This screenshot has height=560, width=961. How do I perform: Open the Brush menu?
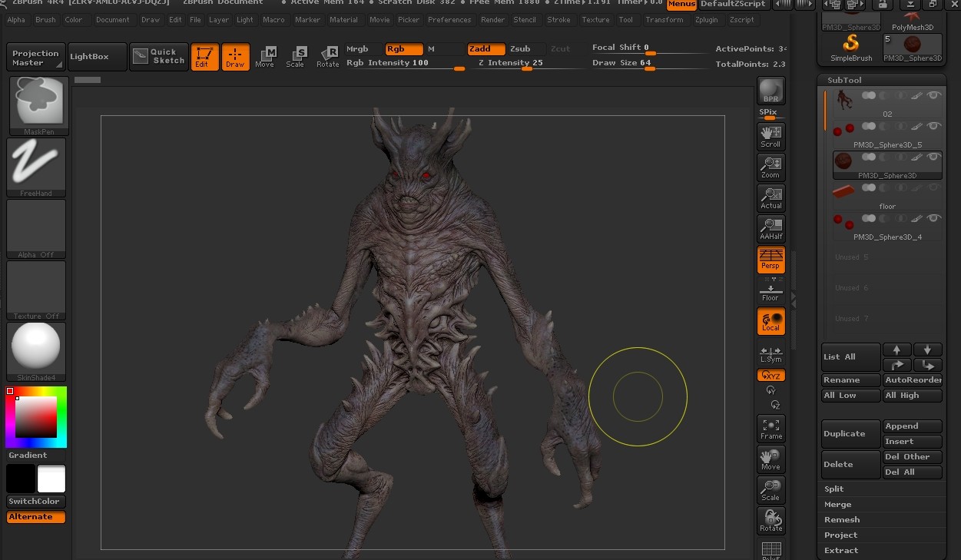tap(45, 20)
